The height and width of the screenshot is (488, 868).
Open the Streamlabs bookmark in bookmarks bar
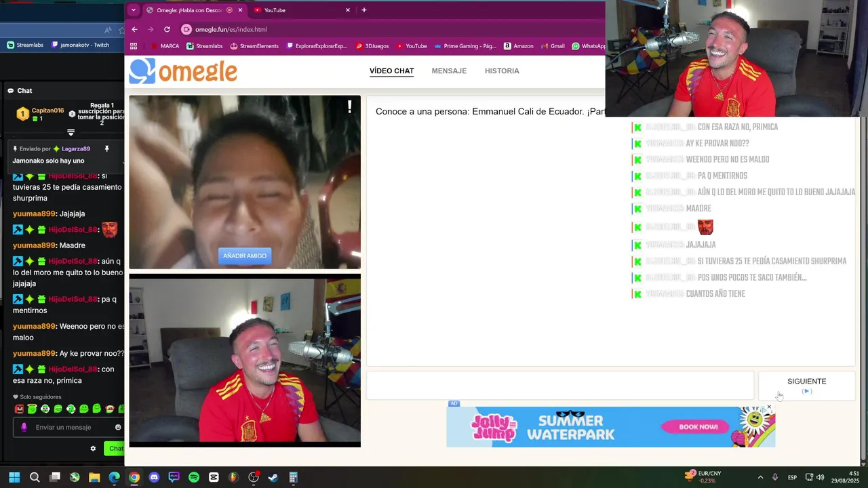click(x=204, y=46)
